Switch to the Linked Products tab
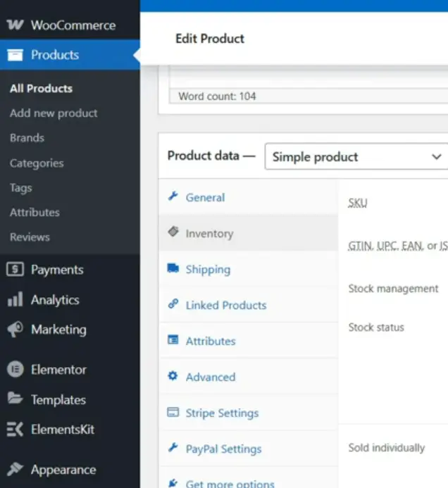This screenshot has width=448, height=488. [x=249, y=305]
